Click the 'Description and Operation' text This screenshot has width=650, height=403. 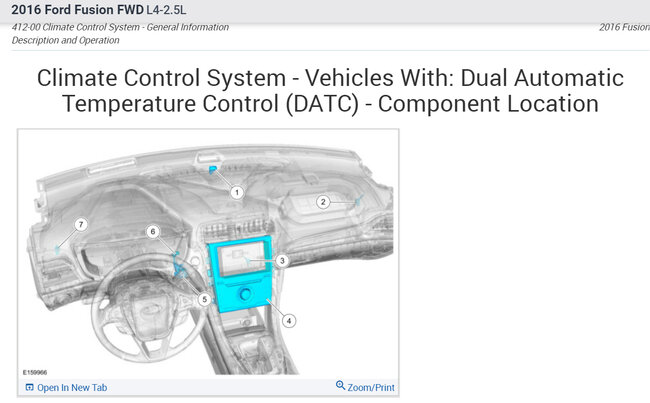point(65,40)
